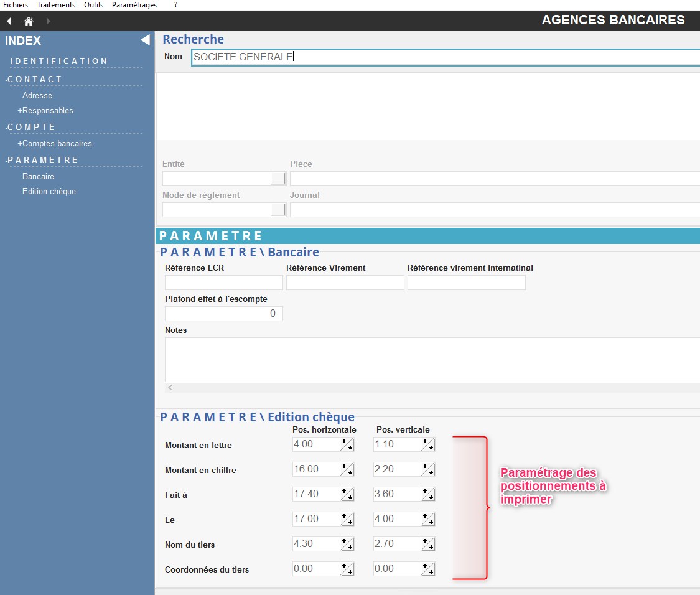The height and width of the screenshot is (595, 700).
Task: Click the Fait à horizontal position spinner
Action: [x=347, y=494]
